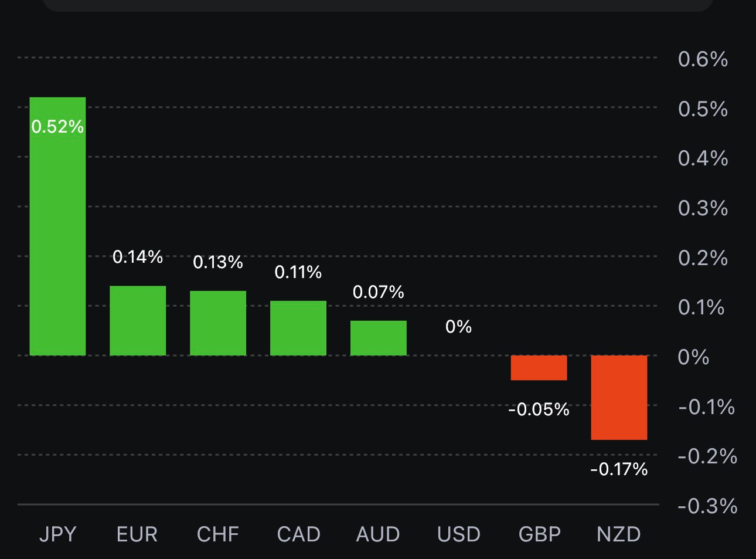Select the 0.6% y-axis tick label
This screenshot has width=756, height=559.
(x=703, y=59)
